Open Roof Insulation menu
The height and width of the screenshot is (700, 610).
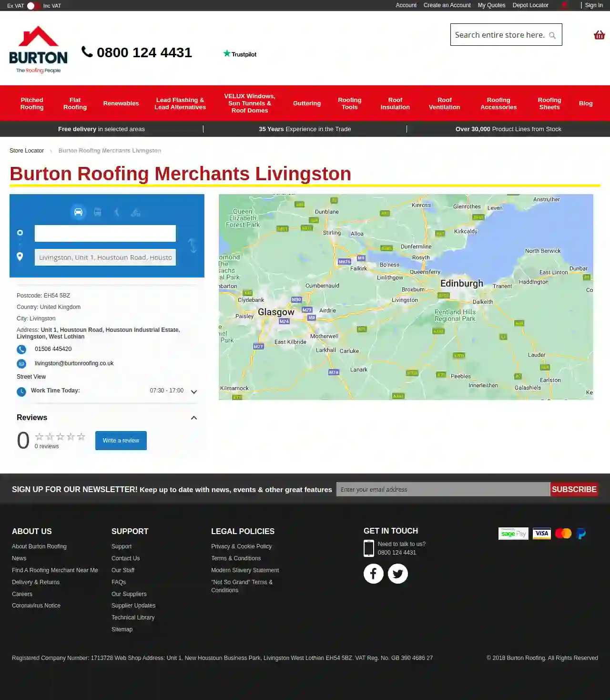click(395, 103)
